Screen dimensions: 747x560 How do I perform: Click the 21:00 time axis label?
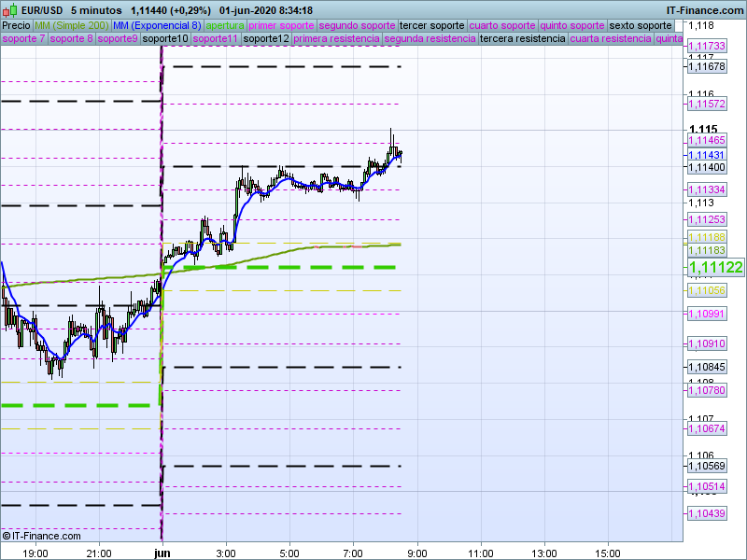click(x=99, y=553)
